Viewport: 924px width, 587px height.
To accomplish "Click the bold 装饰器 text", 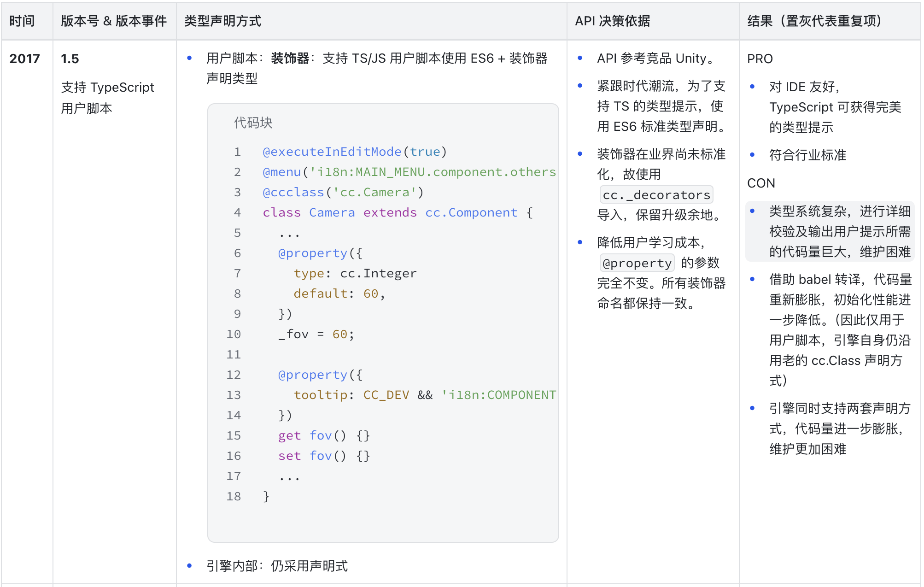I will point(290,59).
